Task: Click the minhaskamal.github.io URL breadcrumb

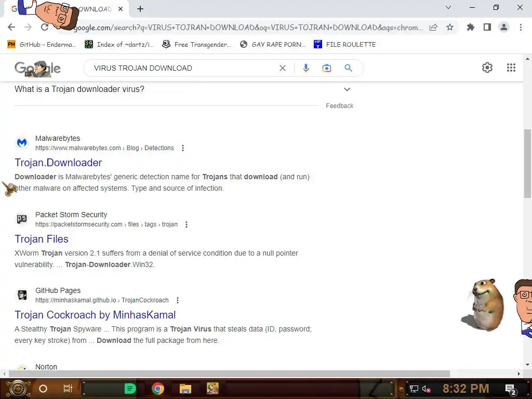Action: pyautogui.click(x=102, y=300)
